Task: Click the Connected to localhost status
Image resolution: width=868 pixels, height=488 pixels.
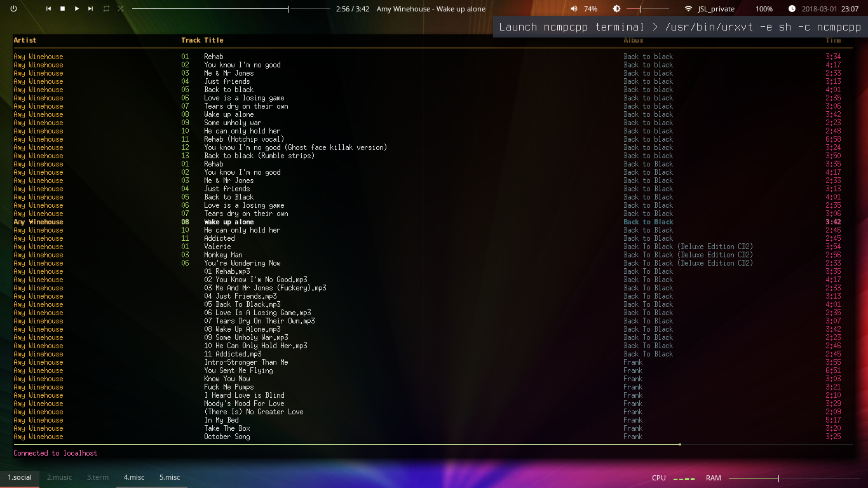Action: (55, 453)
